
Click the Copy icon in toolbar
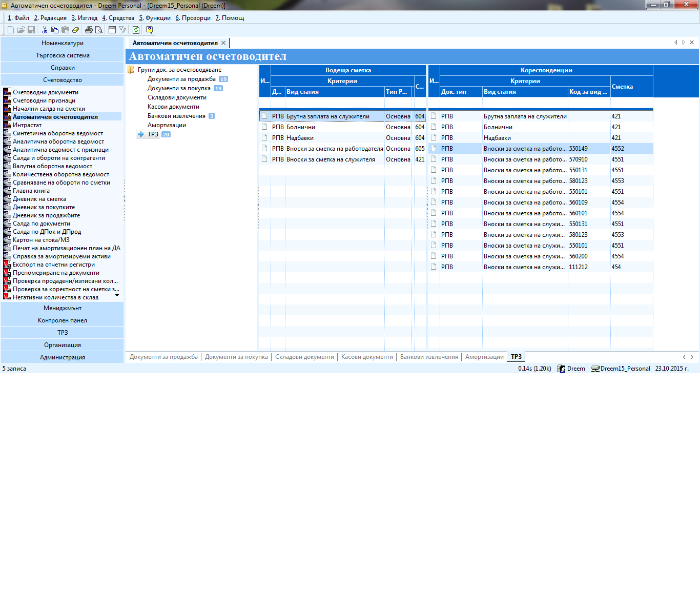coord(55,30)
